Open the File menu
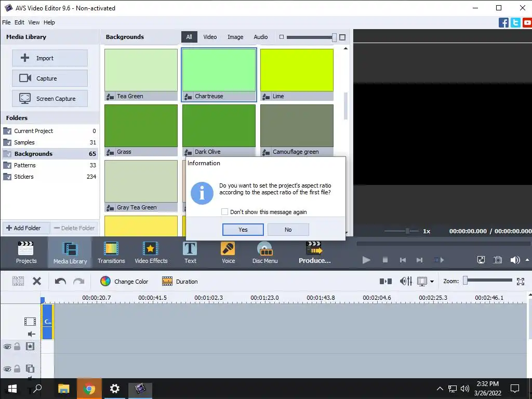 point(6,22)
